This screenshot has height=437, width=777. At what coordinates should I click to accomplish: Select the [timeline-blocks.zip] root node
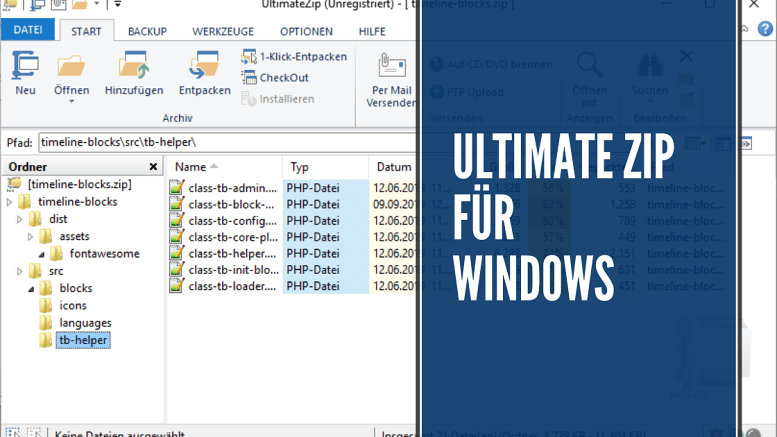79,184
